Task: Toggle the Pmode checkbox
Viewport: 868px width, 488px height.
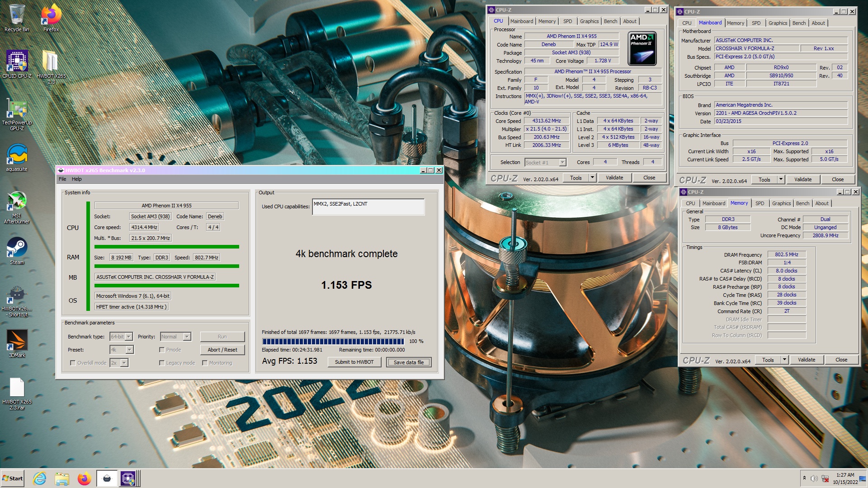Action: (x=162, y=350)
